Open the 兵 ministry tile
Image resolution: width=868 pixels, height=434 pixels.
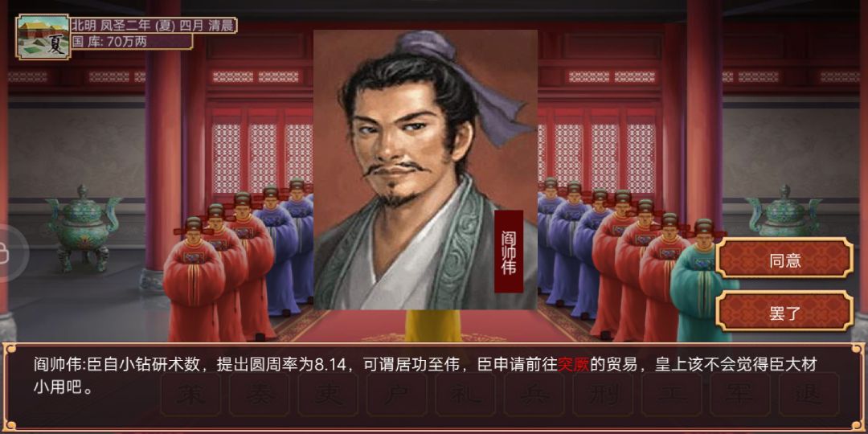(534, 394)
